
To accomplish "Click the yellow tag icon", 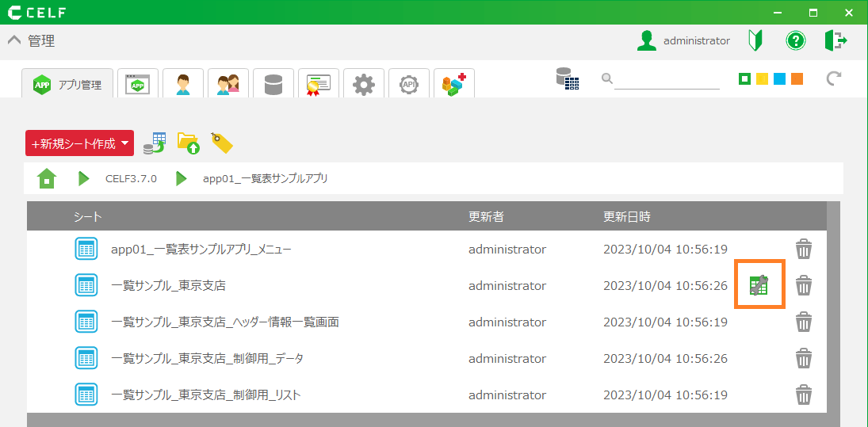I will [221, 143].
